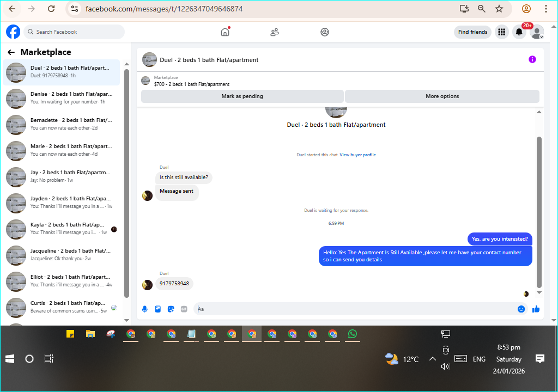Open the account profile picture menu
558x392 pixels.
point(537,32)
